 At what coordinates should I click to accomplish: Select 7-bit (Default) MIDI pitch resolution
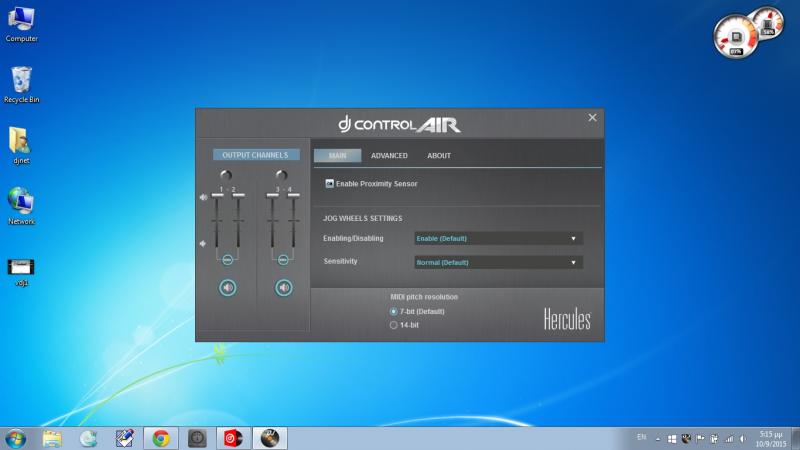point(393,312)
